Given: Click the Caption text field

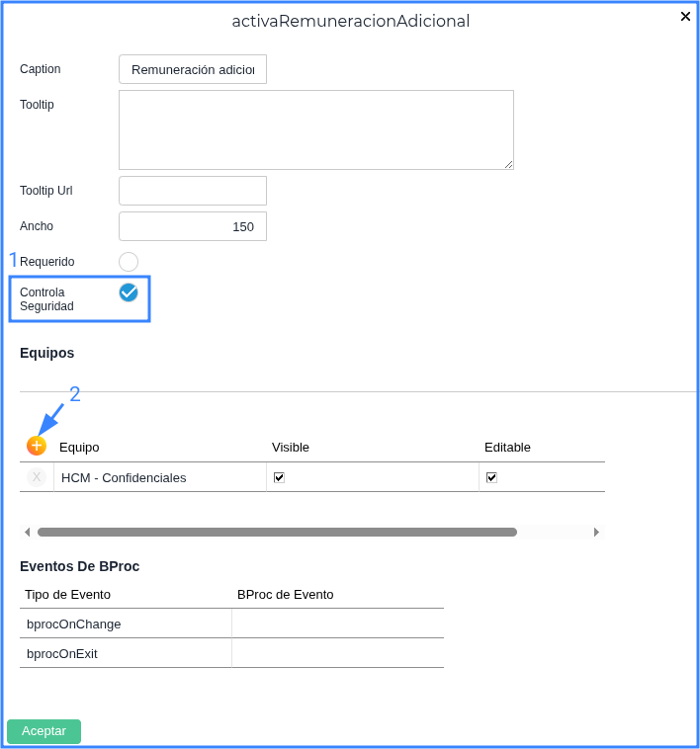Looking at the screenshot, I should tap(193, 69).
